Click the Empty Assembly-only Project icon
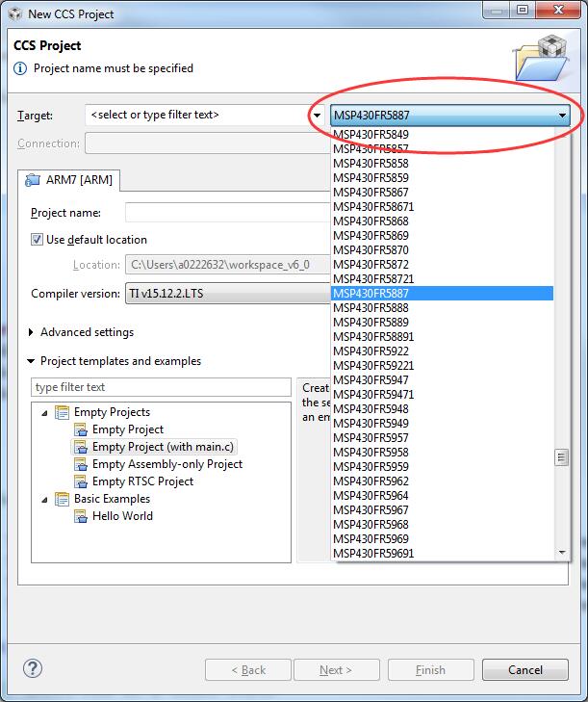Viewport: 588px width, 702px height. (x=81, y=464)
